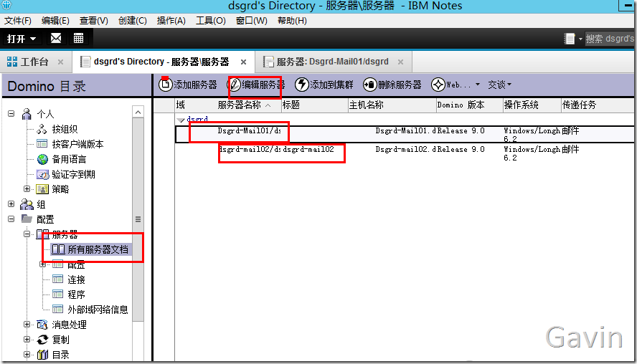
Task: Click the navigator scrollbar up arrow
Action: [x=138, y=112]
